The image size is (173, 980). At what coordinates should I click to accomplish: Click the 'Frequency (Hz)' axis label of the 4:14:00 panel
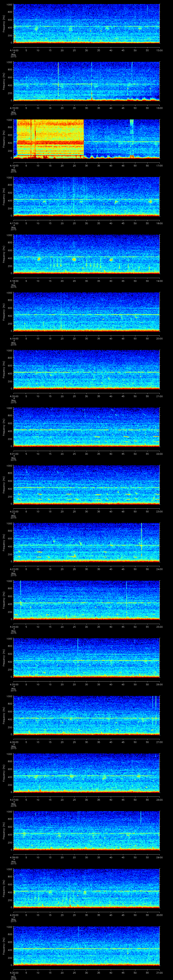tap(4, 24)
